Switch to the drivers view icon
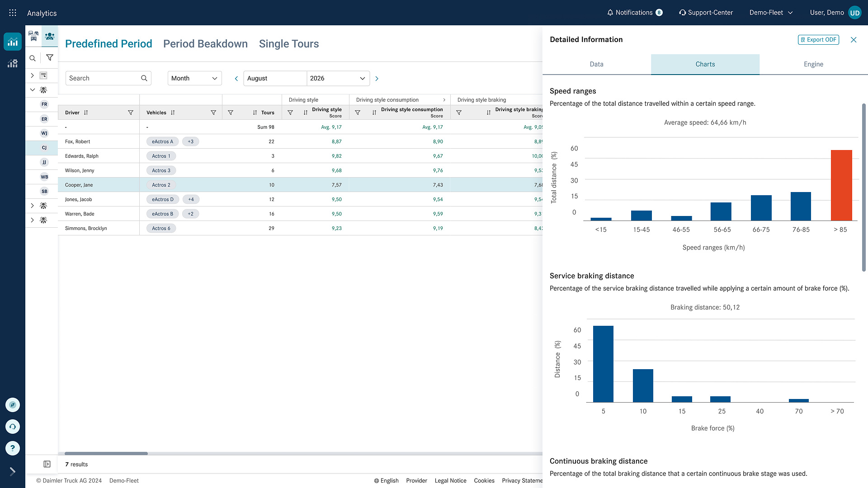The image size is (868, 488). tap(50, 36)
